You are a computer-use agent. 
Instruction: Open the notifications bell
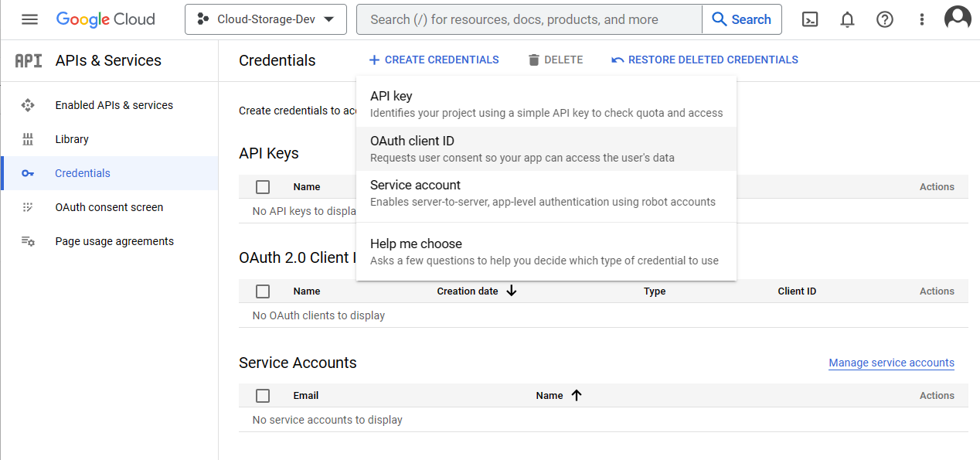[x=847, y=19]
